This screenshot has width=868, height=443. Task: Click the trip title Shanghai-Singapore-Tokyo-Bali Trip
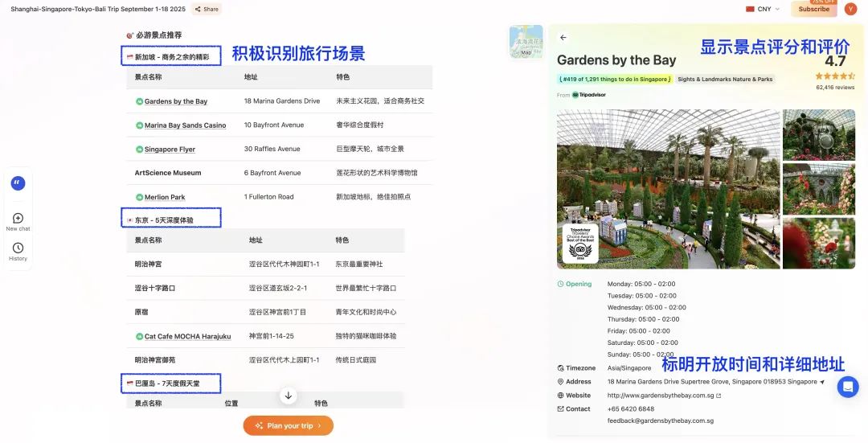click(x=98, y=9)
